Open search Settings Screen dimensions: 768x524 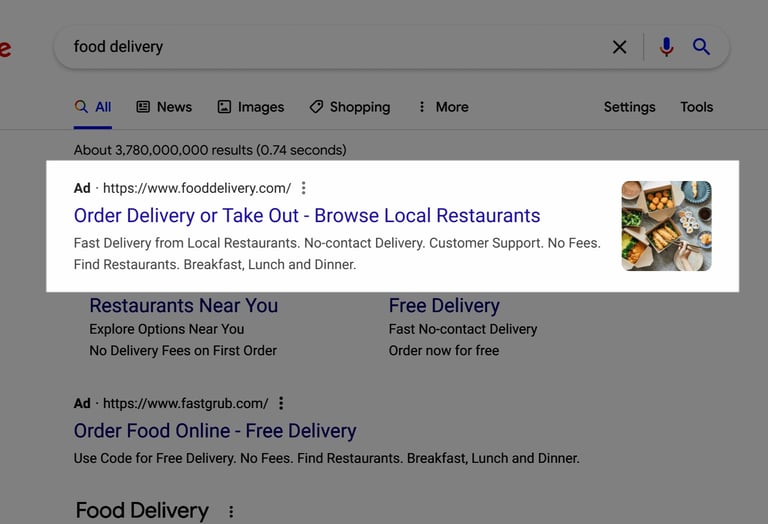coord(629,107)
